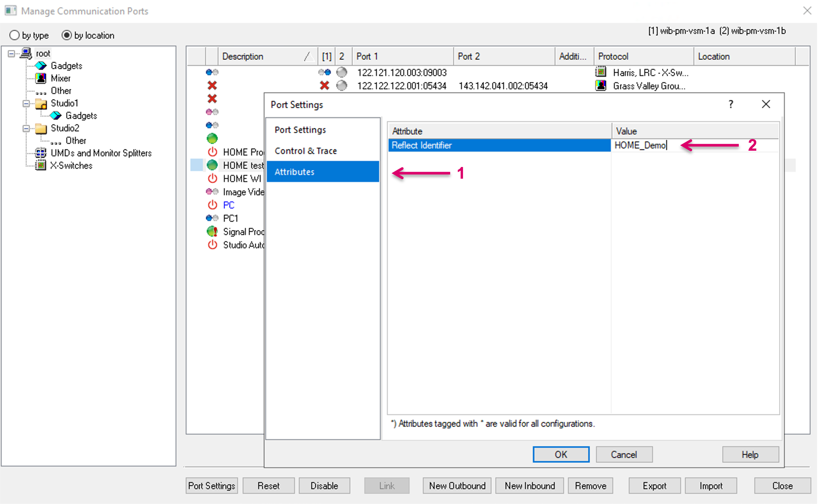Switch to the Port Settings page

click(x=300, y=130)
